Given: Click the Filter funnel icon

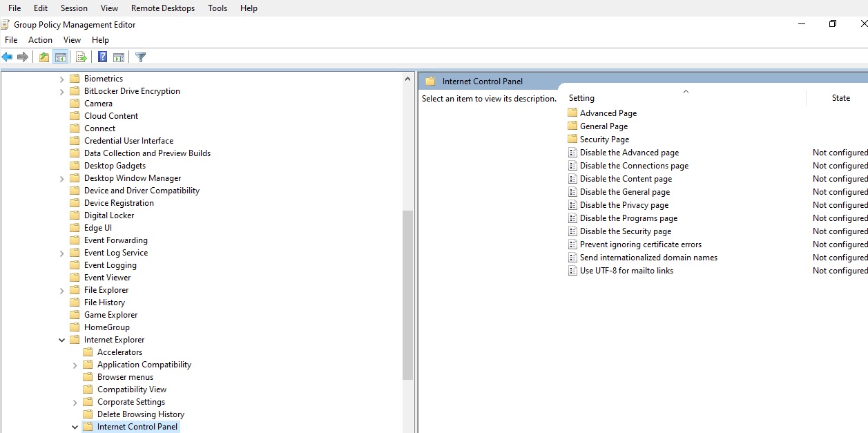Looking at the screenshot, I should pos(140,57).
